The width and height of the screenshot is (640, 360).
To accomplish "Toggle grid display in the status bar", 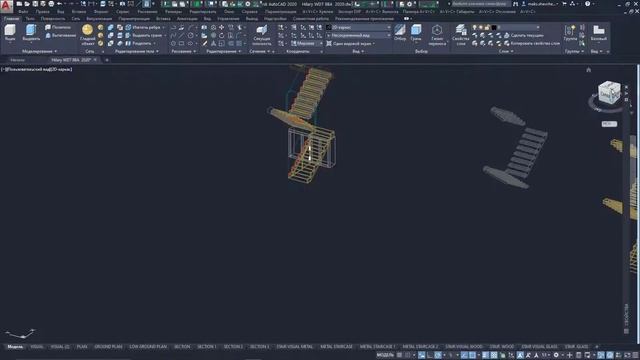I will coord(400,355).
